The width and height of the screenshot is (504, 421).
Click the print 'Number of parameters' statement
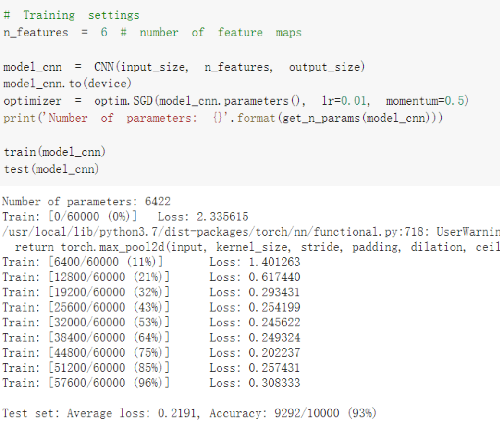tap(222, 118)
